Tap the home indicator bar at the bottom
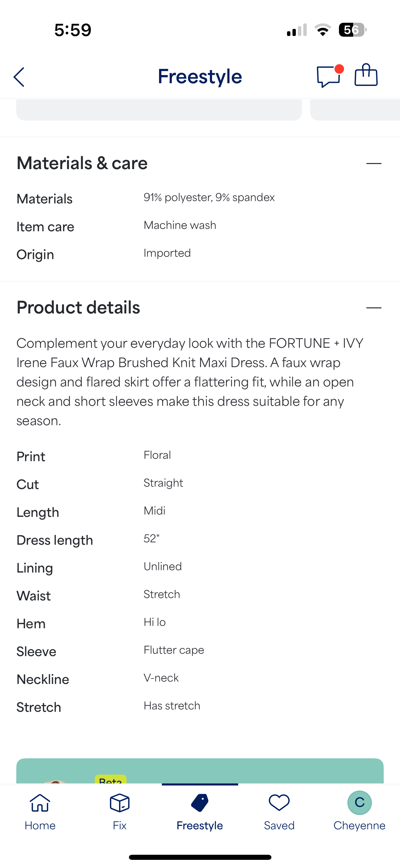The width and height of the screenshot is (400, 868). [200, 856]
